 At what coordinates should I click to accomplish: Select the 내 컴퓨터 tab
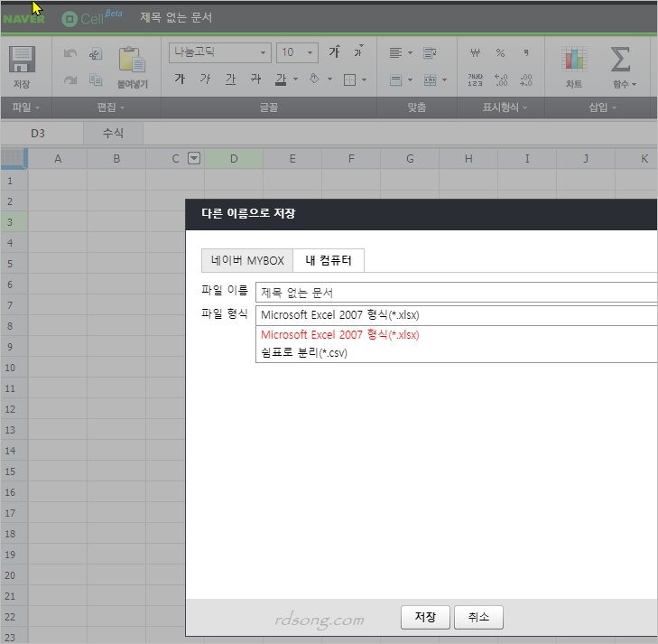click(x=329, y=261)
